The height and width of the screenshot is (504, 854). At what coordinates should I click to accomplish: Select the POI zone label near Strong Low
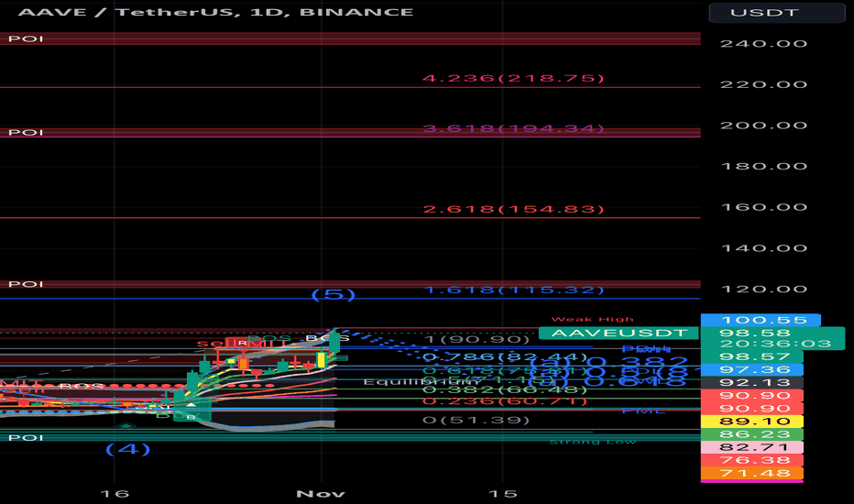coord(26,437)
